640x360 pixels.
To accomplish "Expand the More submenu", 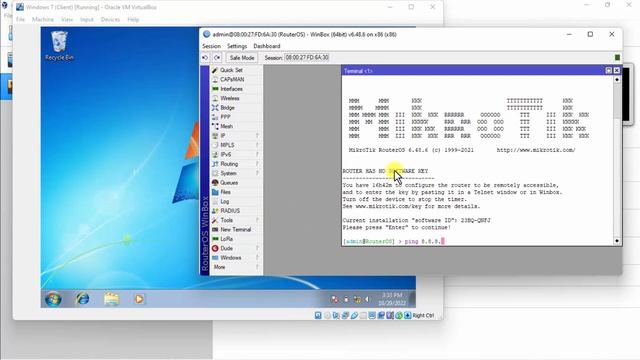I will coord(236,267).
